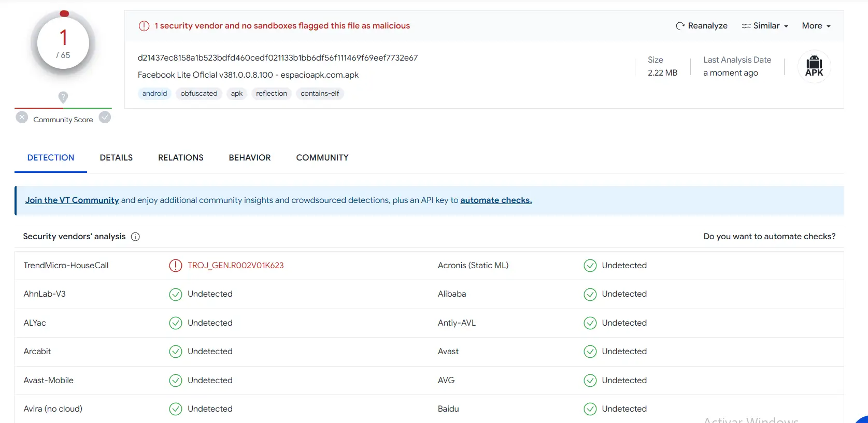Click the APK file type icon

814,66
